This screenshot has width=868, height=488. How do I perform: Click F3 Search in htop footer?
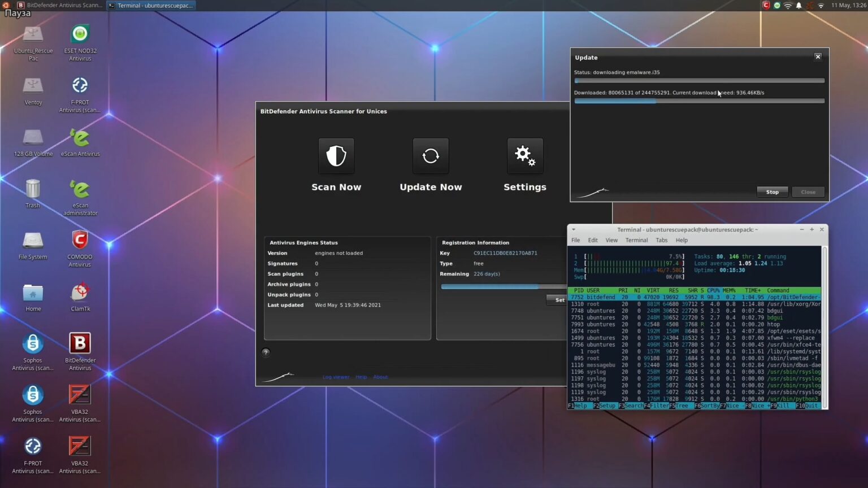tap(630, 406)
